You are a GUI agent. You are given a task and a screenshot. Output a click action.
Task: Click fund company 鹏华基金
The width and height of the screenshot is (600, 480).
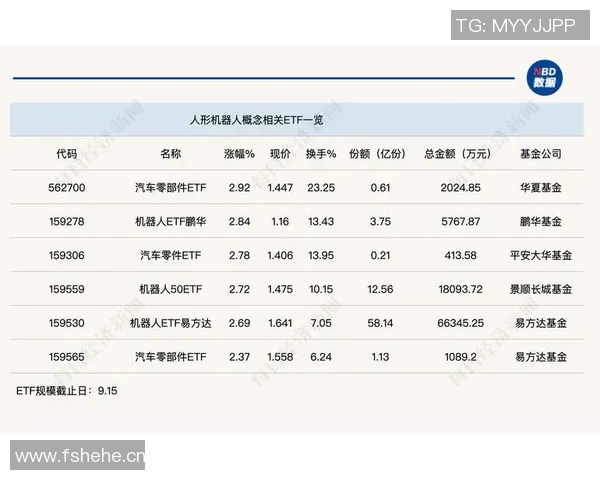coord(541,222)
